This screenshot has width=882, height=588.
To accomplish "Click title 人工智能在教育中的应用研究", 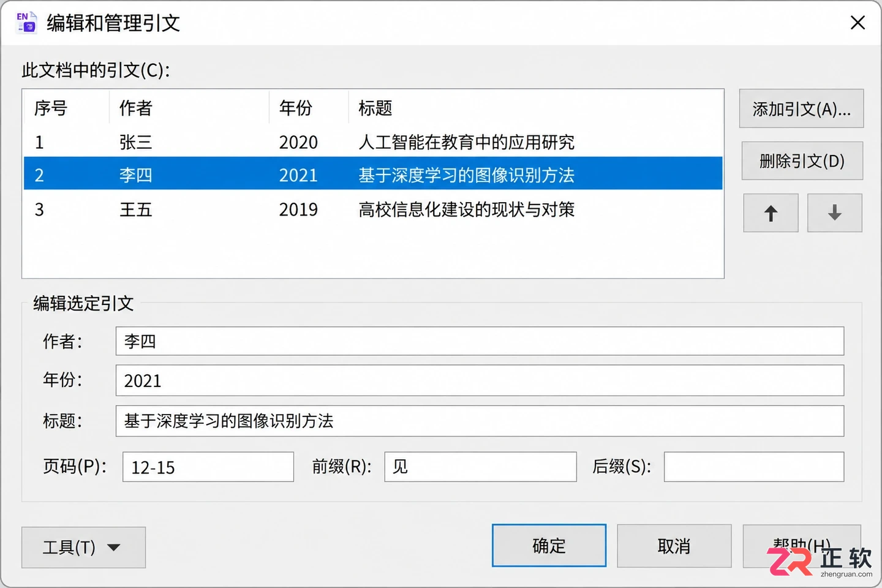I will click(466, 142).
